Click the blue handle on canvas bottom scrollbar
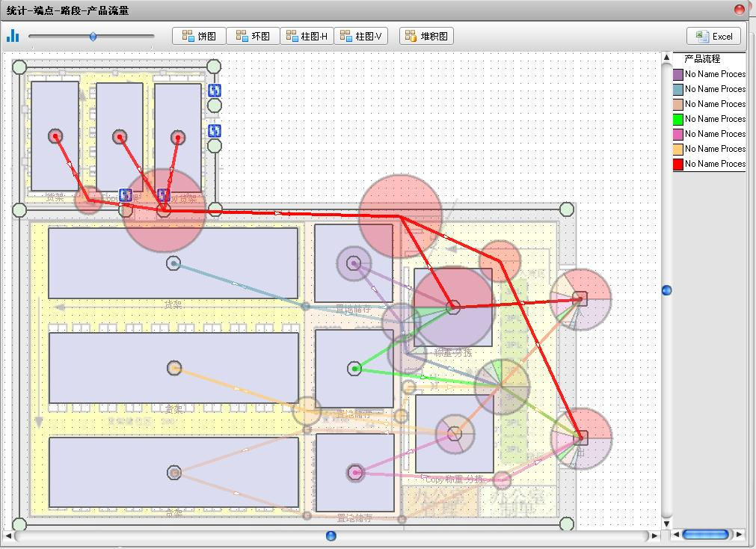Viewport: 756px width, 549px height. pos(331,536)
